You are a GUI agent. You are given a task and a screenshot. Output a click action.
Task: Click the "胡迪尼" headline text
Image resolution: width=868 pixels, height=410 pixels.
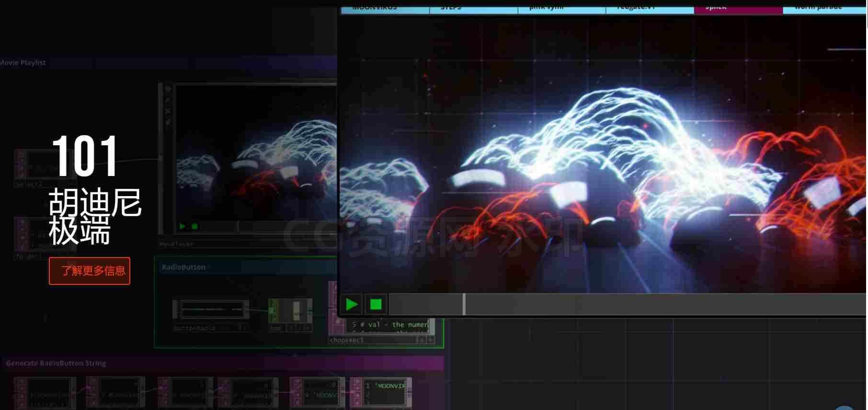tap(95, 201)
